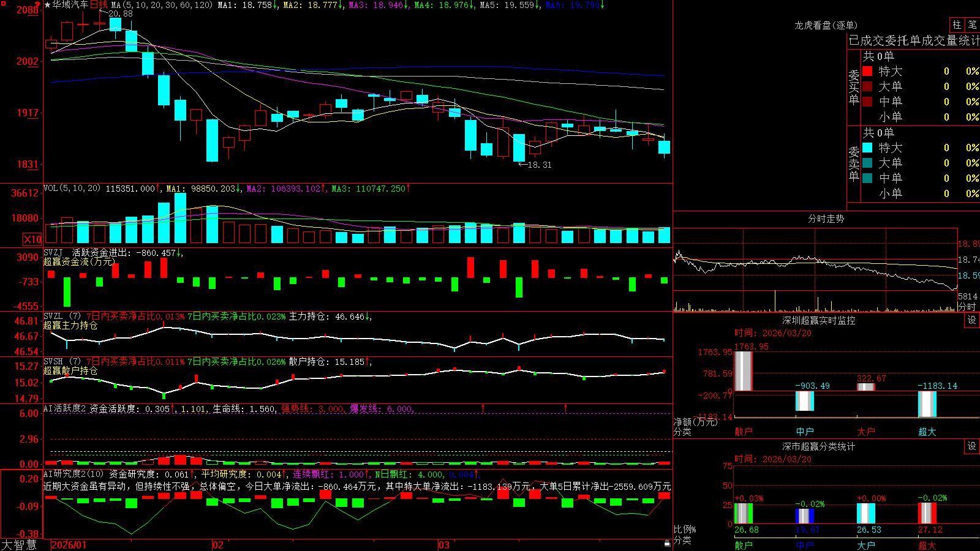This screenshot has height=551, width=980.
Task: Click the SVZL (7) indicator label
Action: (62, 317)
